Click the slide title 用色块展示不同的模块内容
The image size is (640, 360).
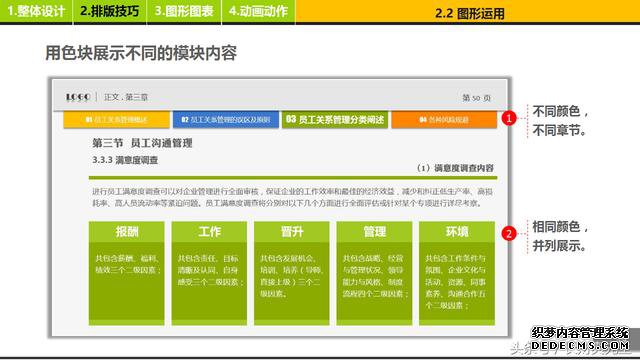coord(141,53)
